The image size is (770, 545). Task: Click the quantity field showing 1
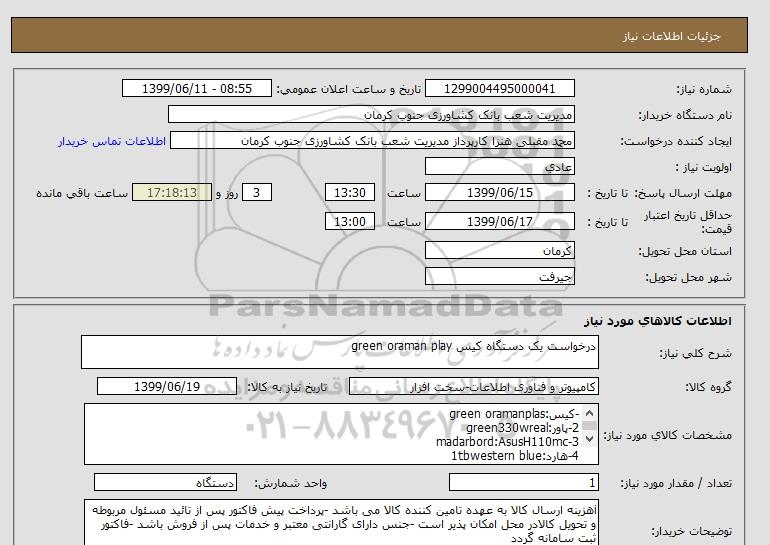pos(523,483)
